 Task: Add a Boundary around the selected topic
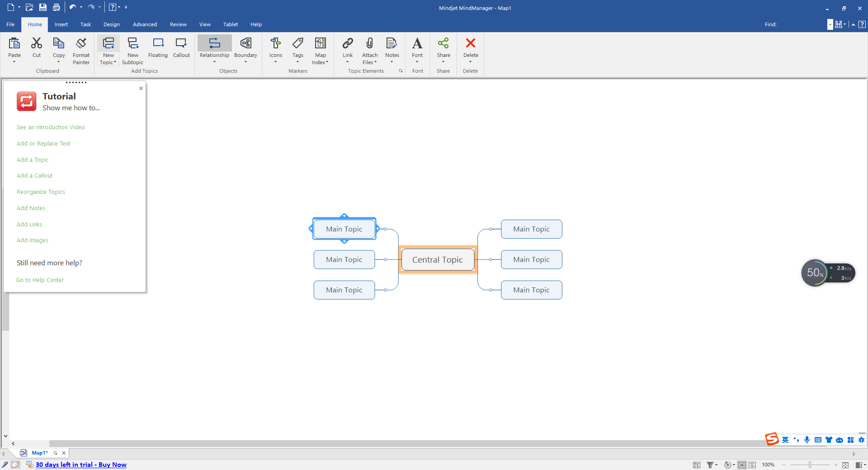point(245,50)
